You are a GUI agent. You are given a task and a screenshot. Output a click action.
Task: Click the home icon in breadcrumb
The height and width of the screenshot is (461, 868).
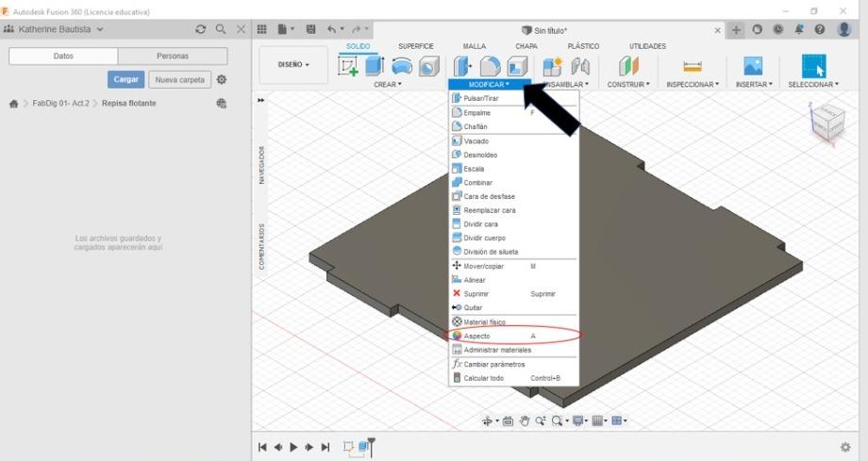tap(14, 104)
